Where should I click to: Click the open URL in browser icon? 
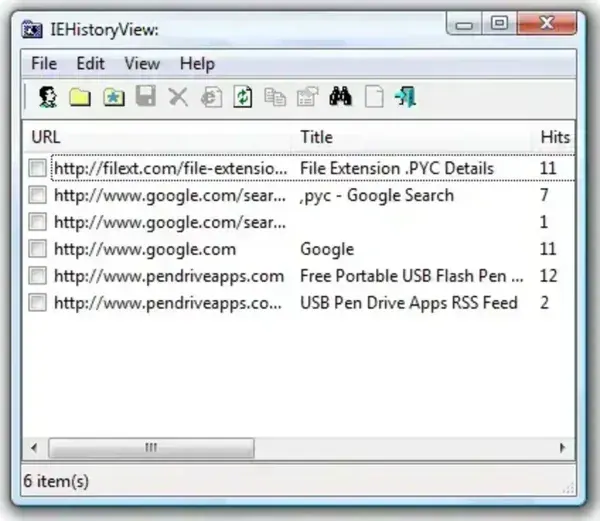point(211,97)
